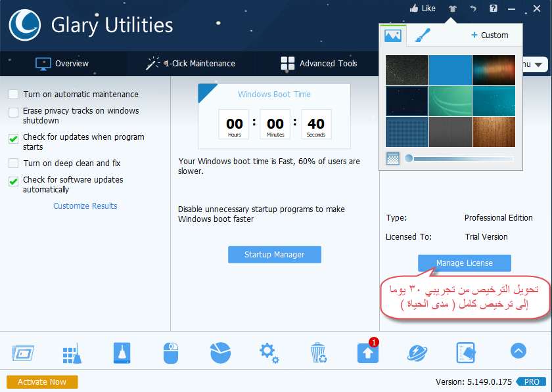552x392 pixels.
Task: Click the Version: 5.149.0.175 text
Action: point(474,381)
